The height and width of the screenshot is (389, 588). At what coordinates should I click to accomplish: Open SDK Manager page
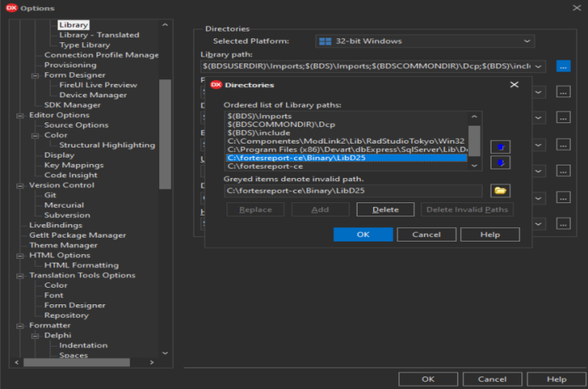tap(72, 105)
